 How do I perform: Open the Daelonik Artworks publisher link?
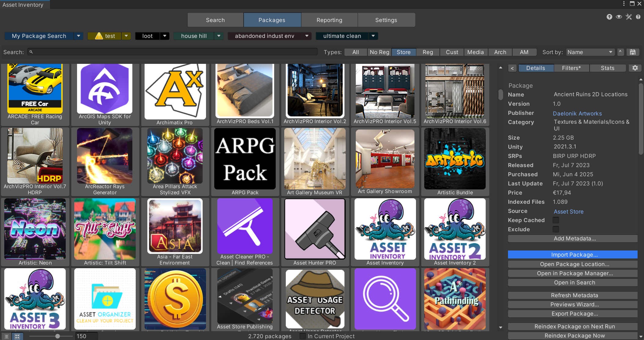pos(577,113)
